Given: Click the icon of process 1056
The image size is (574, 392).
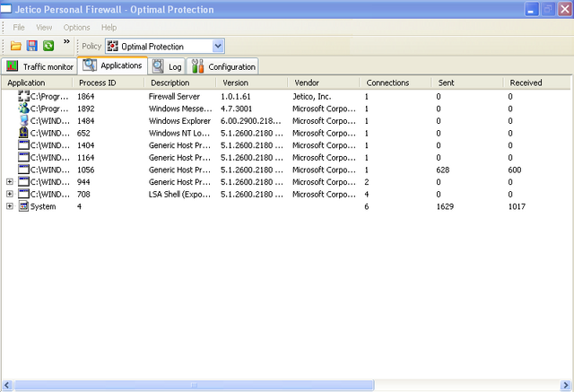Looking at the screenshot, I should (24, 170).
